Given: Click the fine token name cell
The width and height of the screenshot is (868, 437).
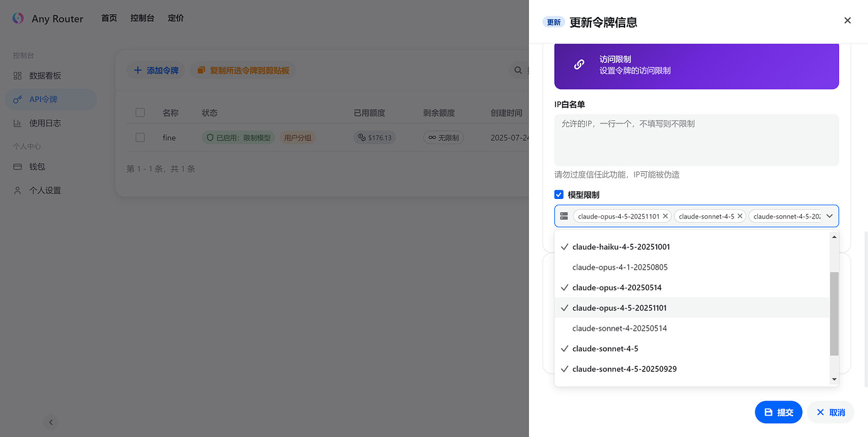Looking at the screenshot, I should [169, 137].
